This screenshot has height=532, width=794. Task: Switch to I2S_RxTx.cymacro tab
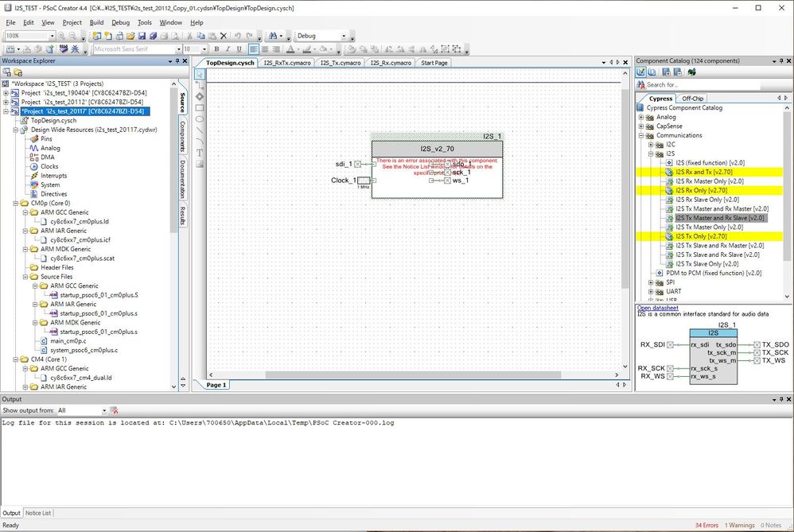[287, 63]
